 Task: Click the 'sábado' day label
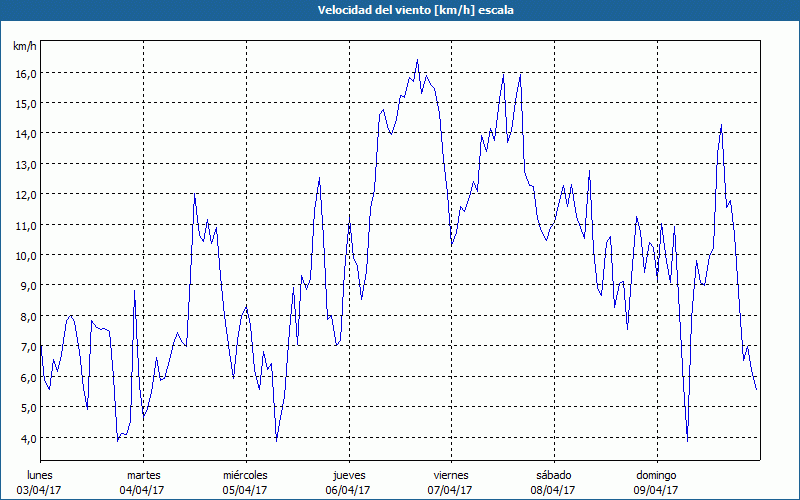point(553,475)
